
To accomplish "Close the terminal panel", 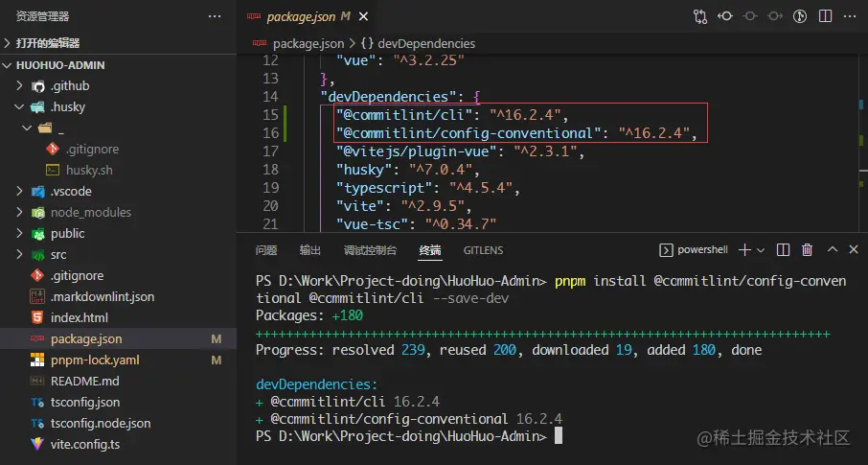I will 854,250.
